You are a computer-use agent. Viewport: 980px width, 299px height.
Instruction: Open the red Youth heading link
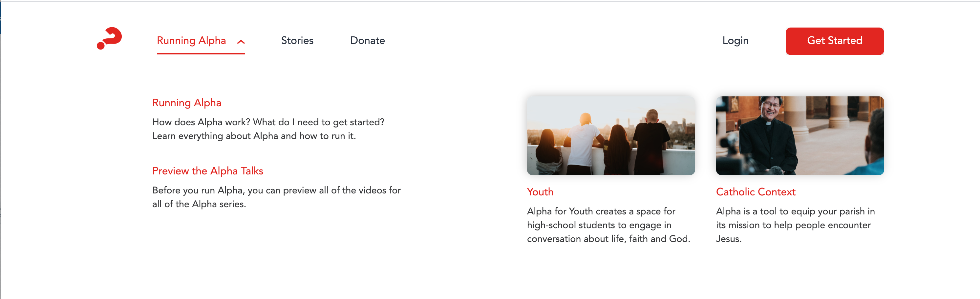pyautogui.click(x=540, y=192)
